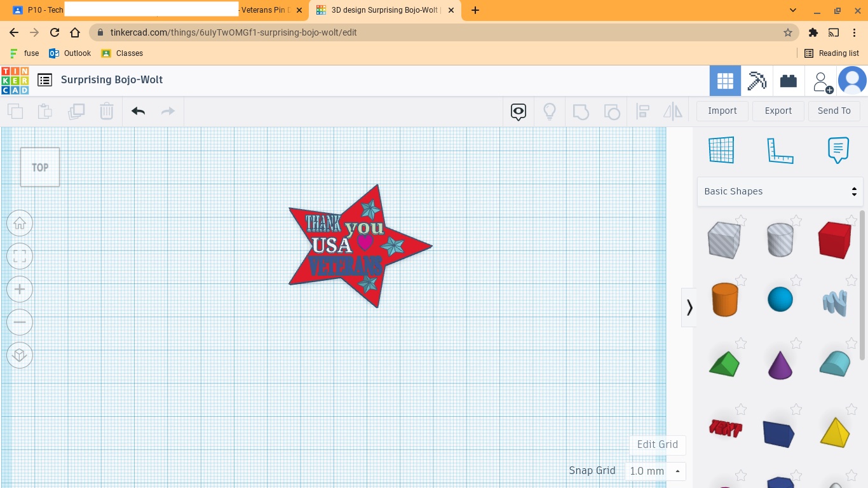The height and width of the screenshot is (488, 868).
Task: Open the Classes bookmark
Action: coord(122,53)
